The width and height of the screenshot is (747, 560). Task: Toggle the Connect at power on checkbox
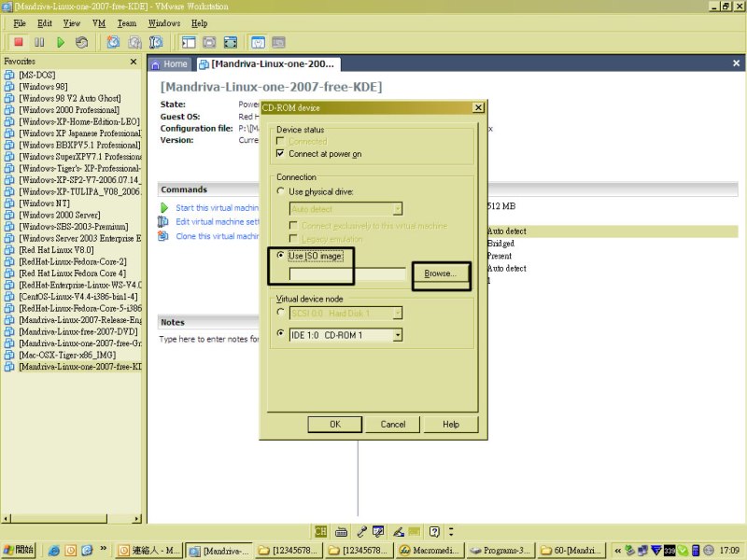pos(280,153)
